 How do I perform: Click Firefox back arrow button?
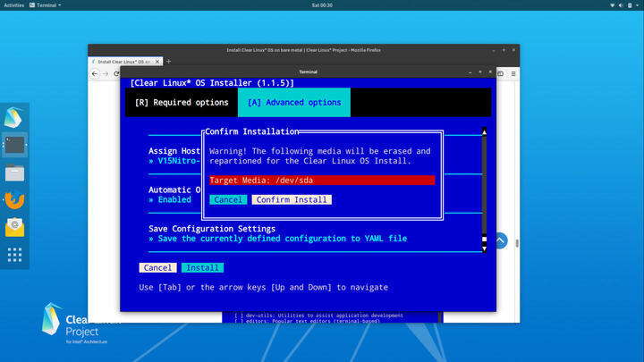[x=95, y=74]
